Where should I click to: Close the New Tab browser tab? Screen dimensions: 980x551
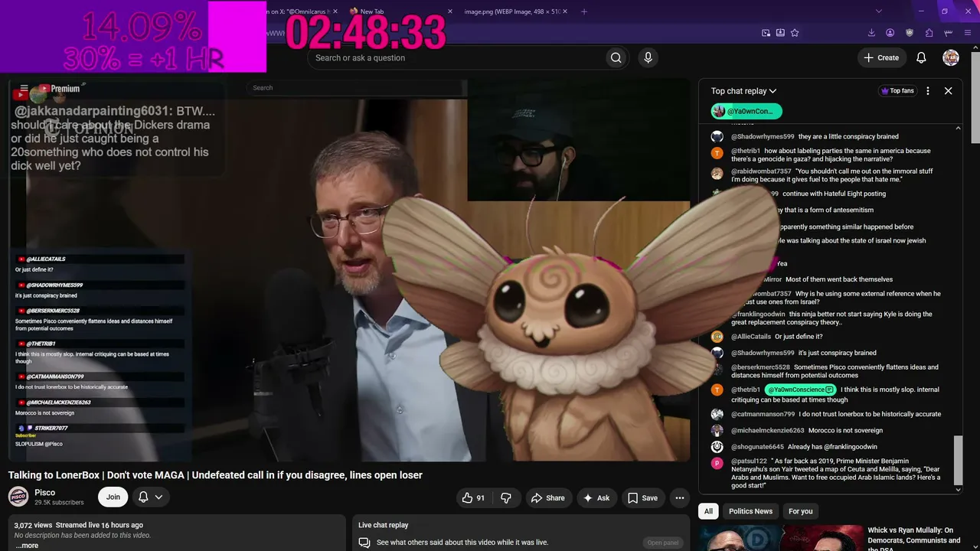pyautogui.click(x=450, y=11)
